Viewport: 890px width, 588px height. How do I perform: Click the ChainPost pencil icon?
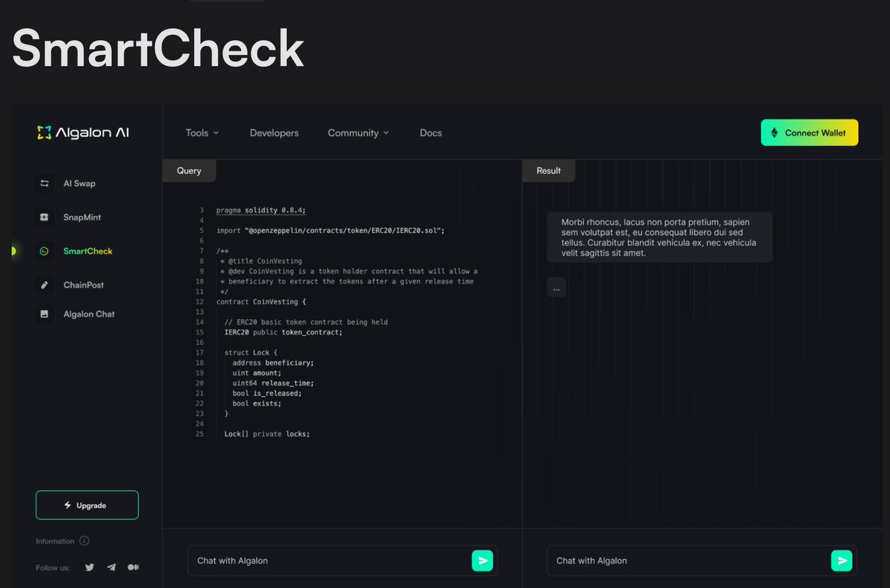(44, 285)
